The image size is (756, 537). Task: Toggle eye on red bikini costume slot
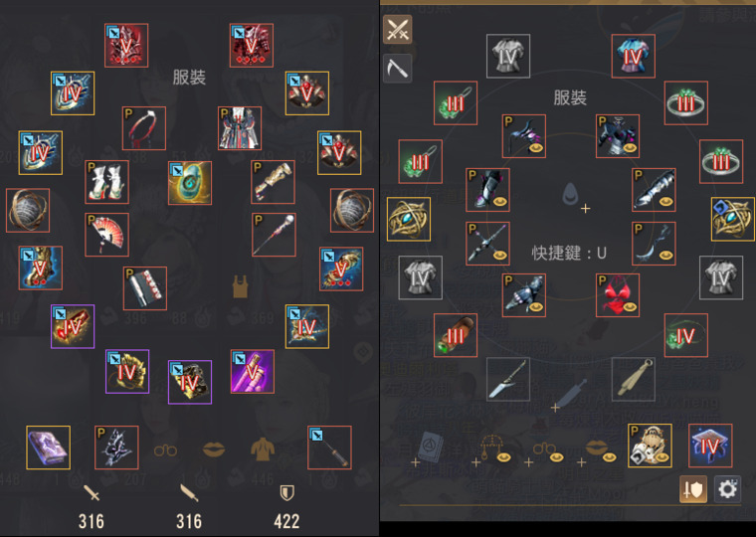click(630, 306)
